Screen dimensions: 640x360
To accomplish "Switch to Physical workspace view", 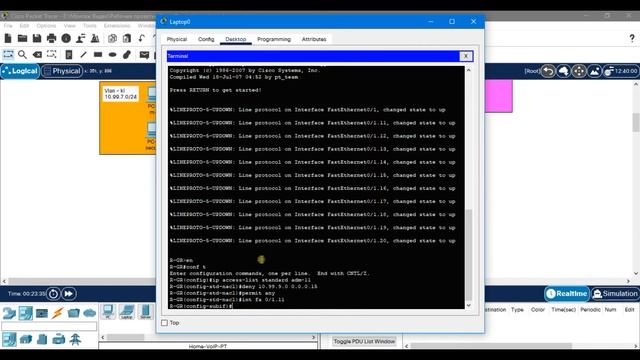I will click(x=62, y=71).
